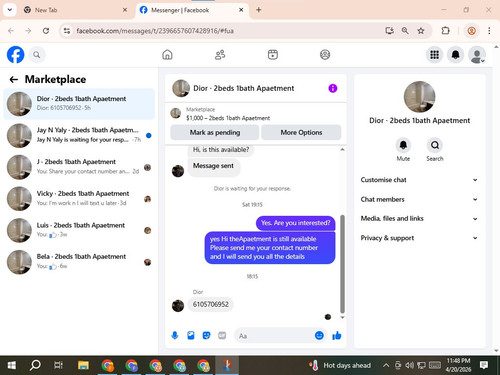This screenshot has width=500, height=375.
Task: Choose a GIF icon
Action: click(x=222, y=335)
